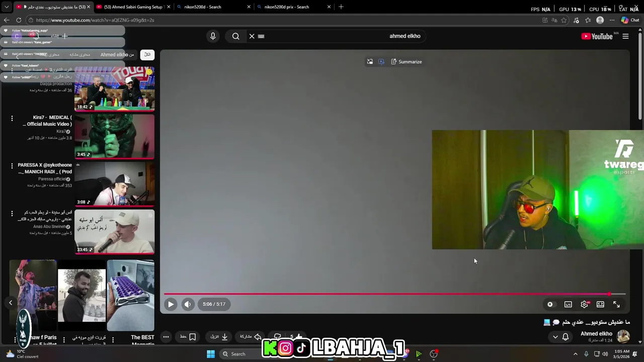Seek on the red video progress bar
644x362 pixels.
pos(394,294)
